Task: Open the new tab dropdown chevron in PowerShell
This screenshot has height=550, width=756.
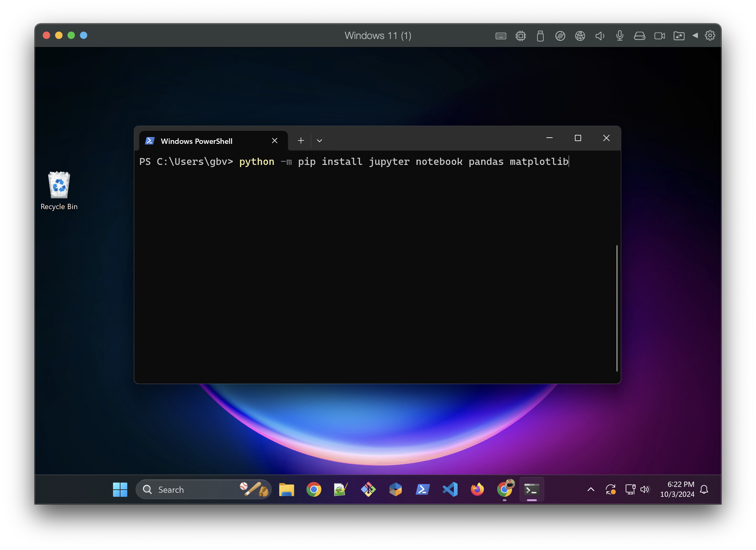Action: click(319, 141)
